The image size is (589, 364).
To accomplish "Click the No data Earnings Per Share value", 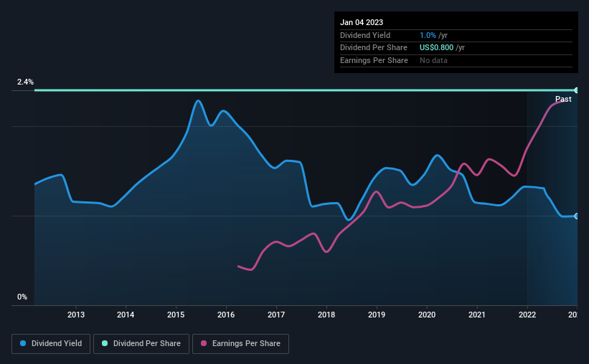I will click(433, 60).
